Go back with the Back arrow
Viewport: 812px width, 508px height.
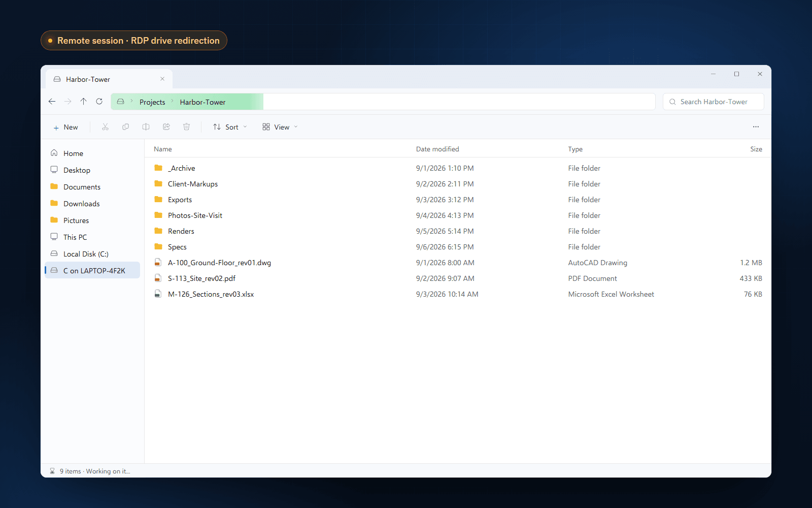(x=52, y=102)
